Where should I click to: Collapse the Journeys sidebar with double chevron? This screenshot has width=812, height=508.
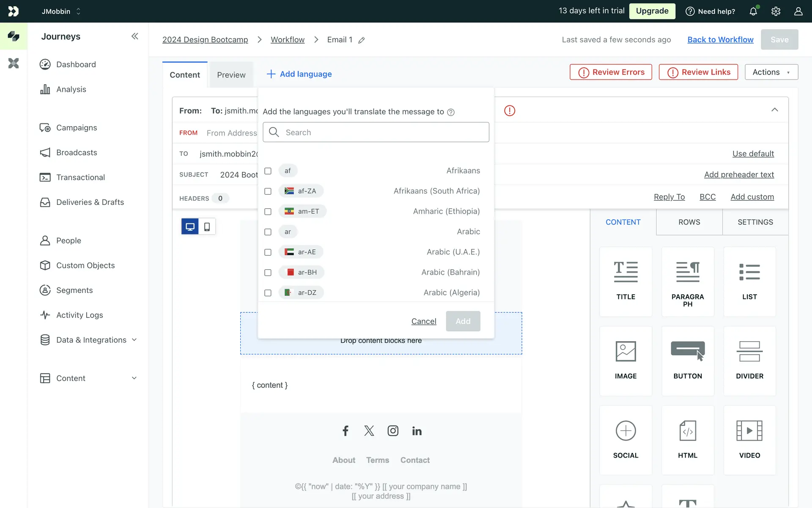[x=134, y=36]
